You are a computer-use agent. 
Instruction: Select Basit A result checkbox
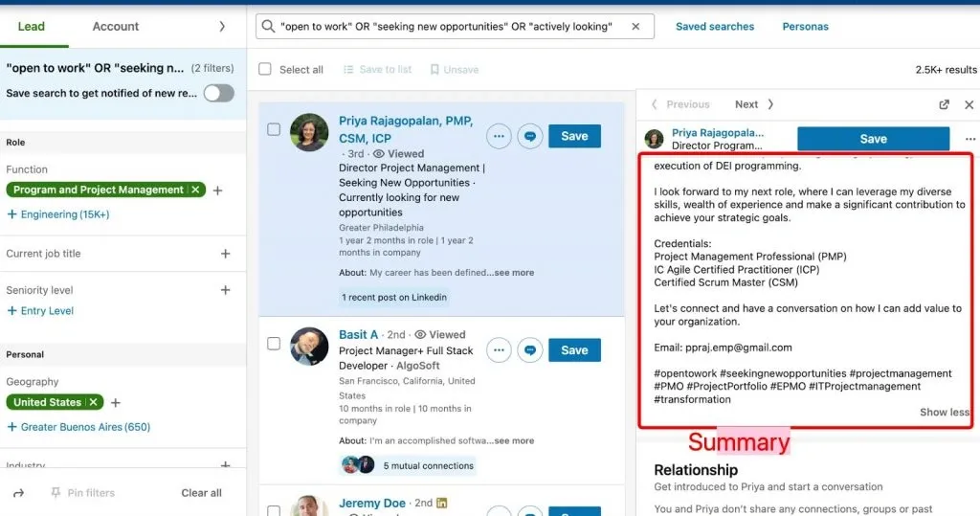click(x=274, y=344)
